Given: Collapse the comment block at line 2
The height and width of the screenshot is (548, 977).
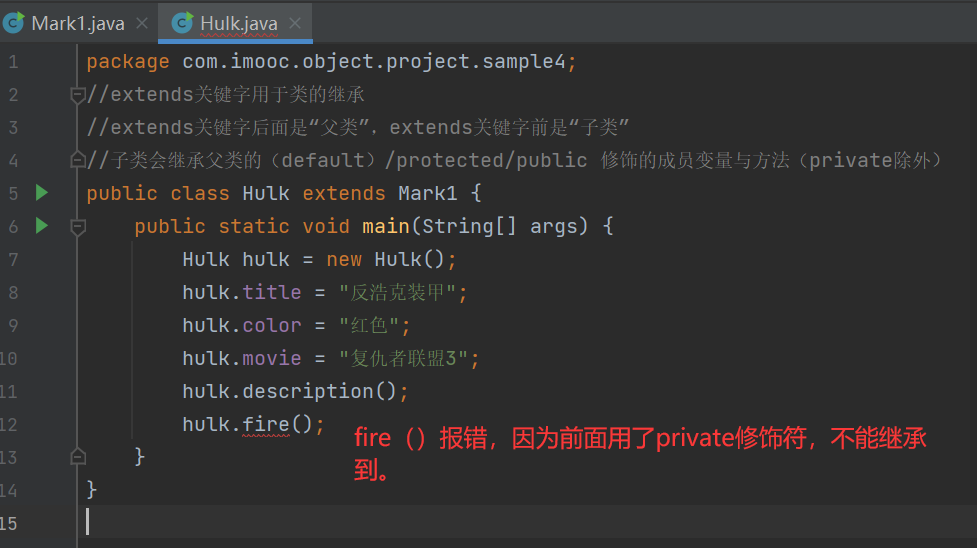Looking at the screenshot, I should pos(77,95).
